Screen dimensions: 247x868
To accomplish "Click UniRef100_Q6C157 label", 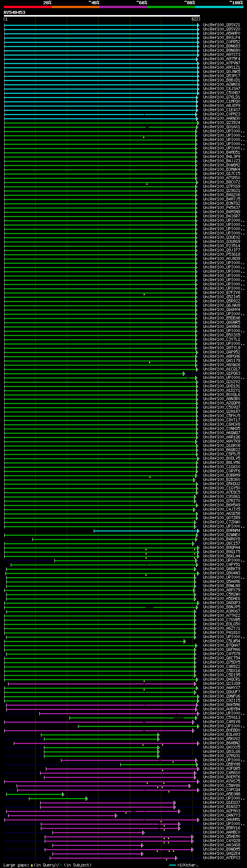I will coord(222,544).
